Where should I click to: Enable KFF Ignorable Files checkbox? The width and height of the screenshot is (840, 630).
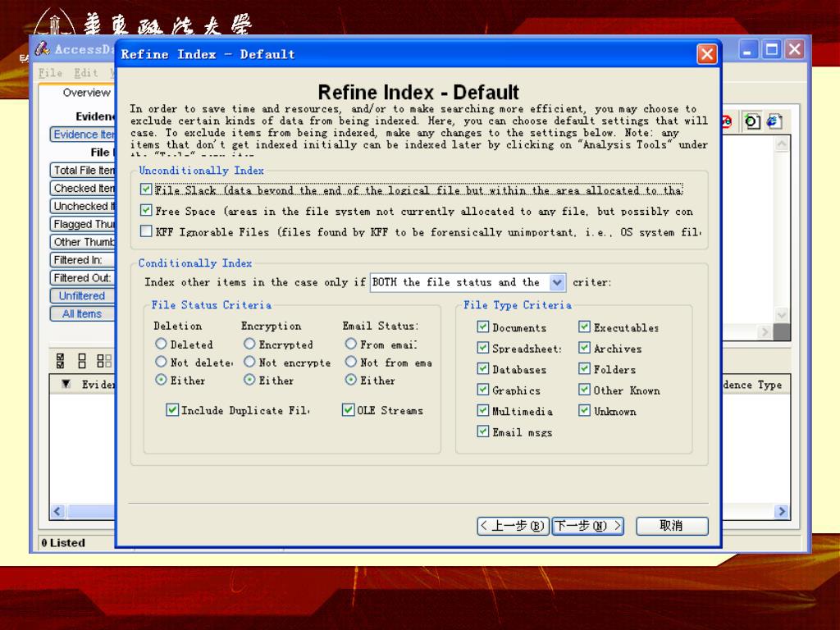146,231
